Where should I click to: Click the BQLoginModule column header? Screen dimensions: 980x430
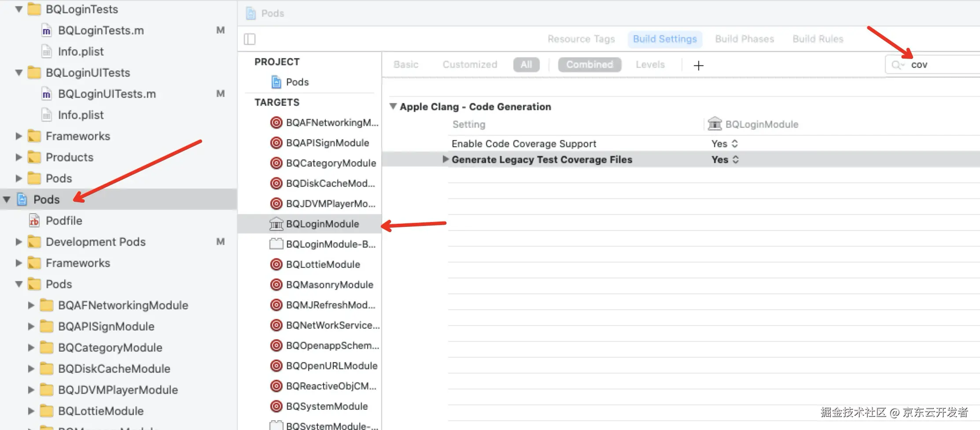click(753, 124)
